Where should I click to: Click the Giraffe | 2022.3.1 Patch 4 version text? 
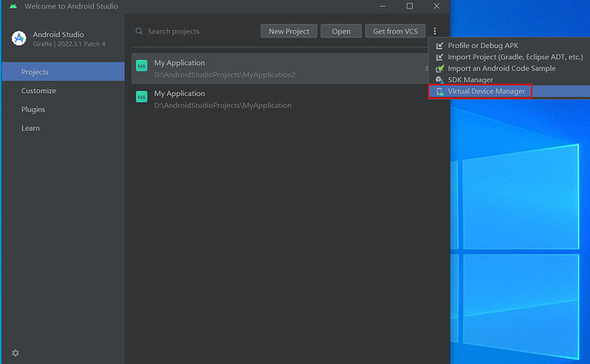pyautogui.click(x=69, y=44)
